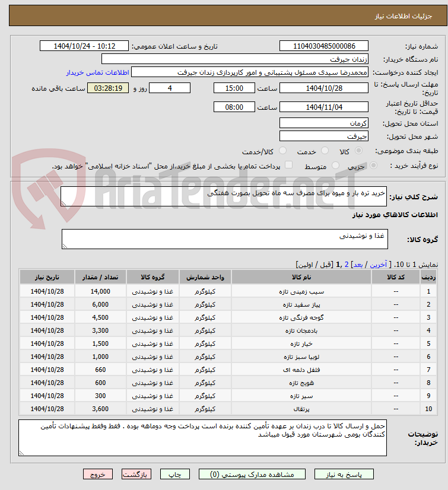The image size is (448, 490).
Task: Open مشاهده مدارک پیوستی (0) button
Action: click(252, 475)
